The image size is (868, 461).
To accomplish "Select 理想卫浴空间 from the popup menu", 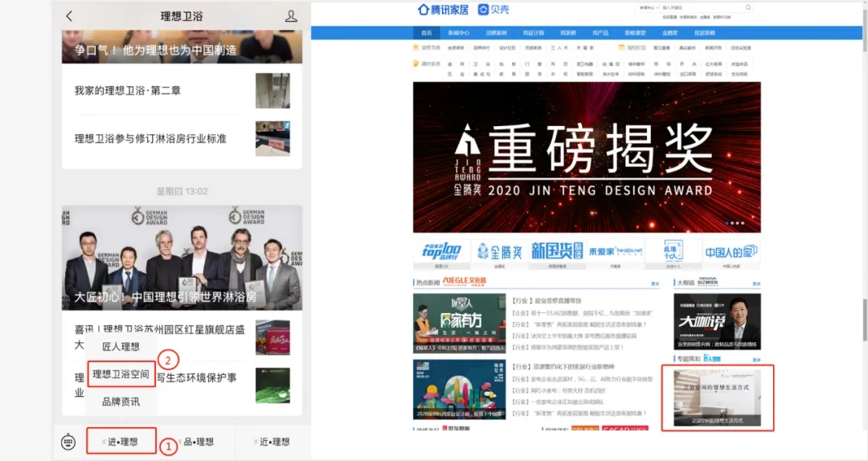I will (121, 375).
